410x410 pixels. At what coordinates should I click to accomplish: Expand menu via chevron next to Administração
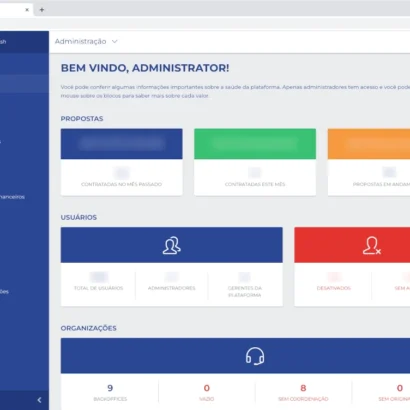point(115,41)
